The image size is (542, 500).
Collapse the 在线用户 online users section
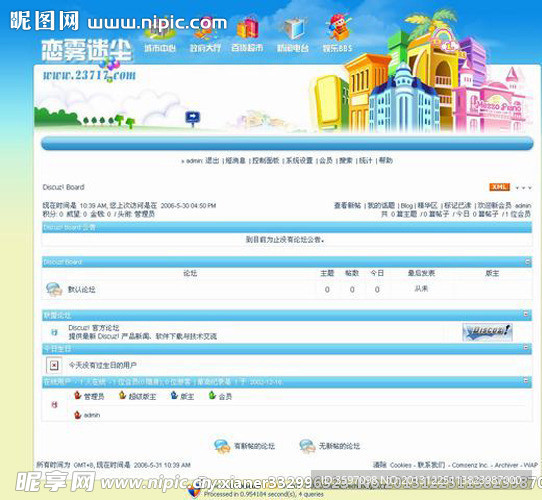(x=526, y=380)
